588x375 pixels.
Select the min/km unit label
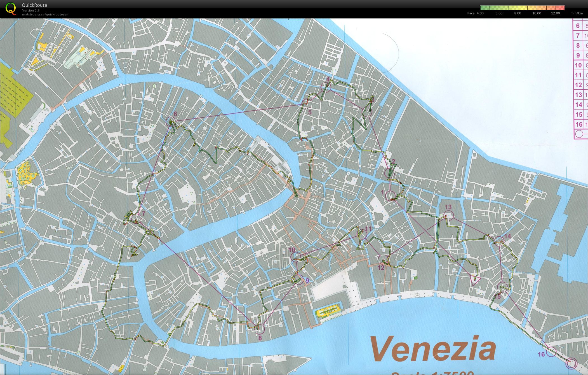(577, 13)
